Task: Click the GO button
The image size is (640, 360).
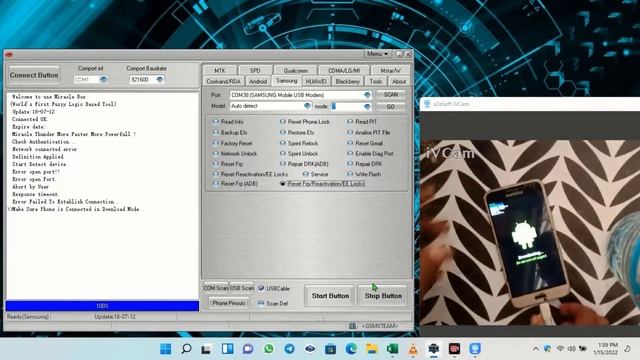Action: coord(391,106)
